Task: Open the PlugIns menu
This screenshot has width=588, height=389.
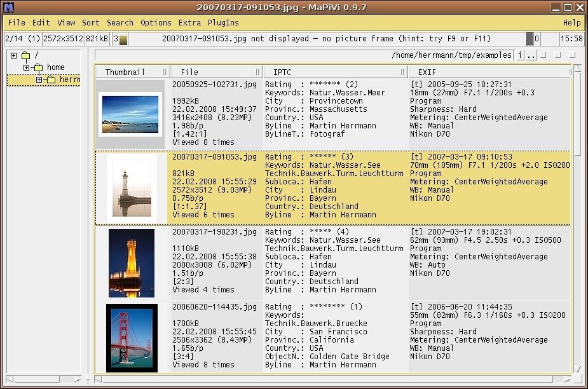Action: click(x=223, y=22)
